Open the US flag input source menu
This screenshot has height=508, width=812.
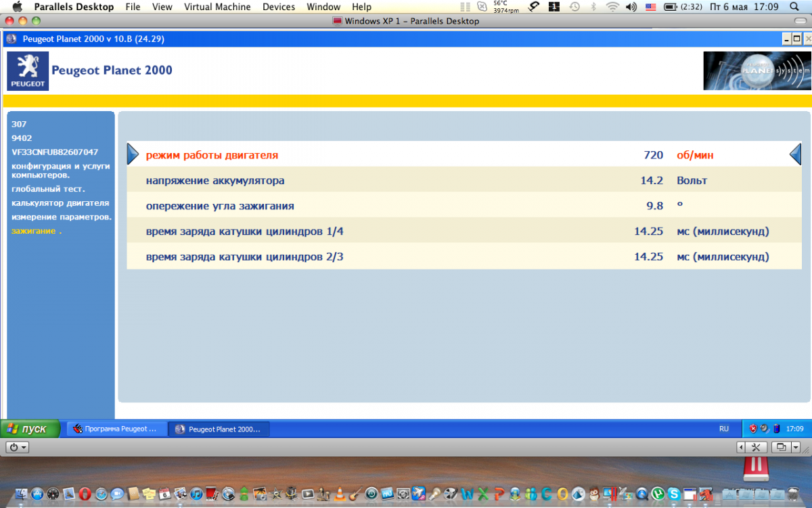pos(650,7)
